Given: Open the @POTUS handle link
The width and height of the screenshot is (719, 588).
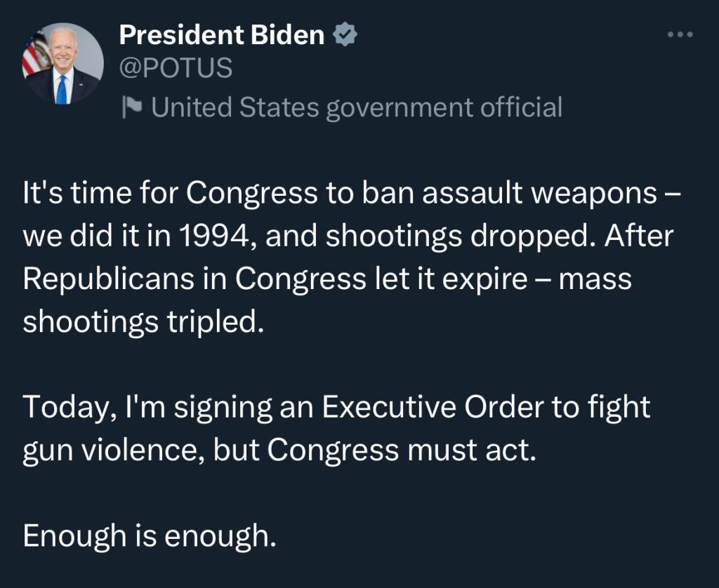Looking at the screenshot, I should (x=176, y=68).
